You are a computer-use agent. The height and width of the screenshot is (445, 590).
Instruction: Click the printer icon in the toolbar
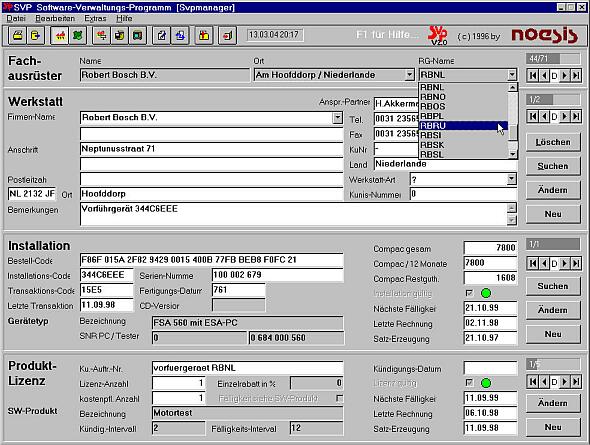(x=17, y=36)
